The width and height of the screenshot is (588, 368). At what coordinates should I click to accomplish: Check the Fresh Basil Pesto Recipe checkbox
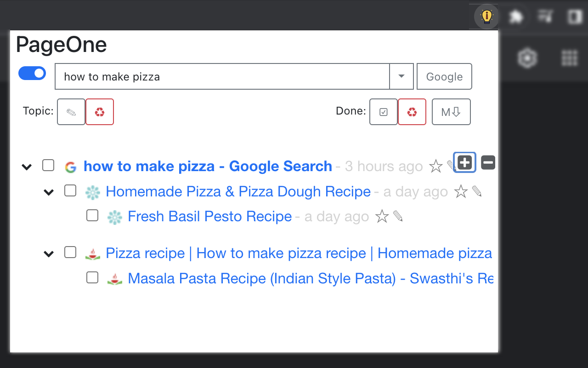(92, 215)
